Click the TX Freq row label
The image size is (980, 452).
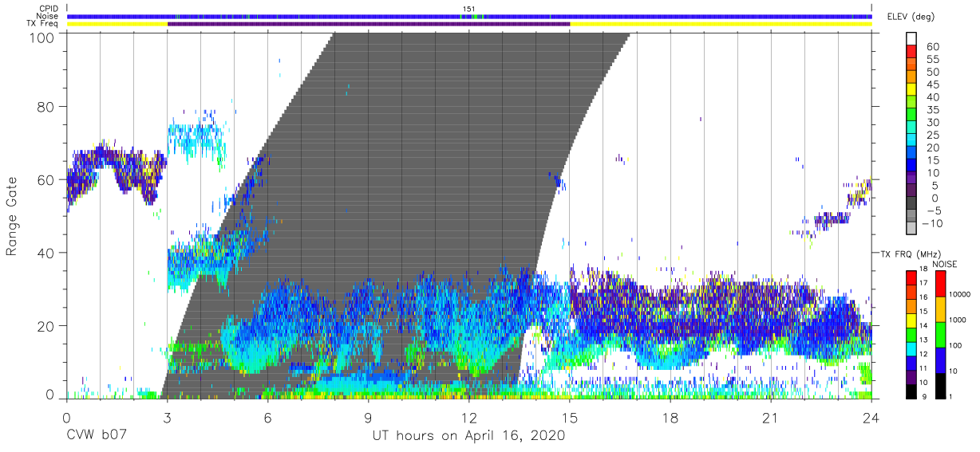(x=43, y=24)
